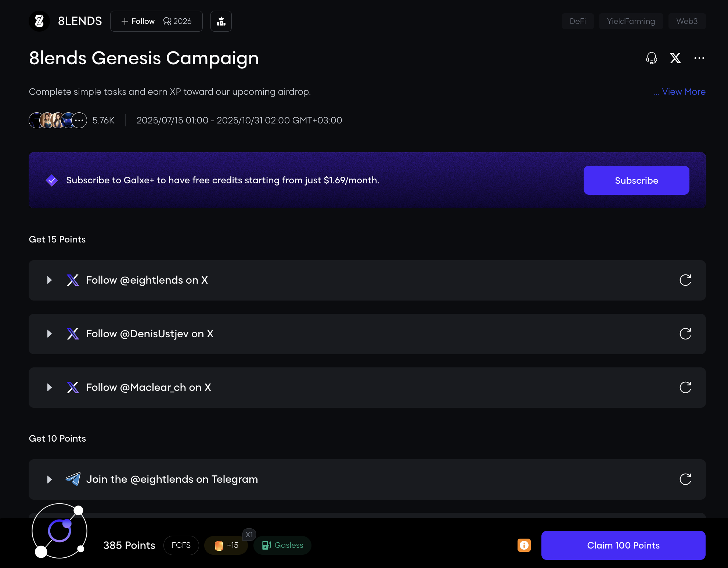The height and width of the screenshot is (568, 728).
Task: Refresh Follow @Maclear_ch task status
Action: click(x=685, y=388)
